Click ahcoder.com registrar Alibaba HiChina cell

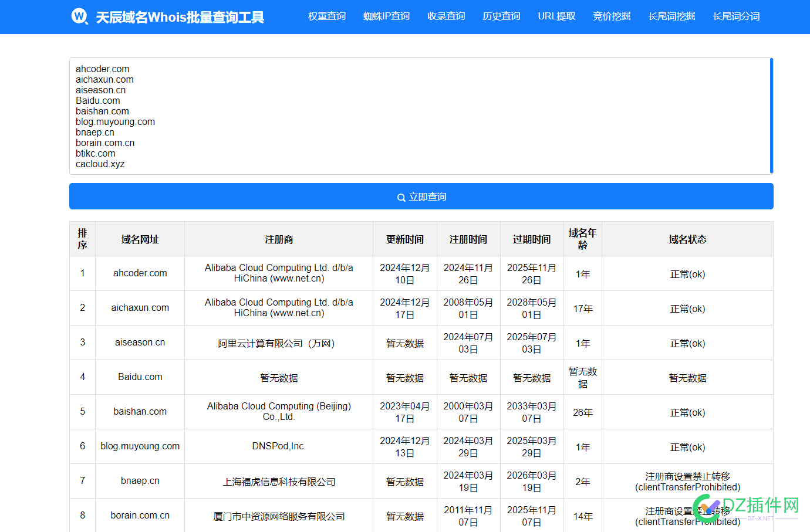point(279,273)
